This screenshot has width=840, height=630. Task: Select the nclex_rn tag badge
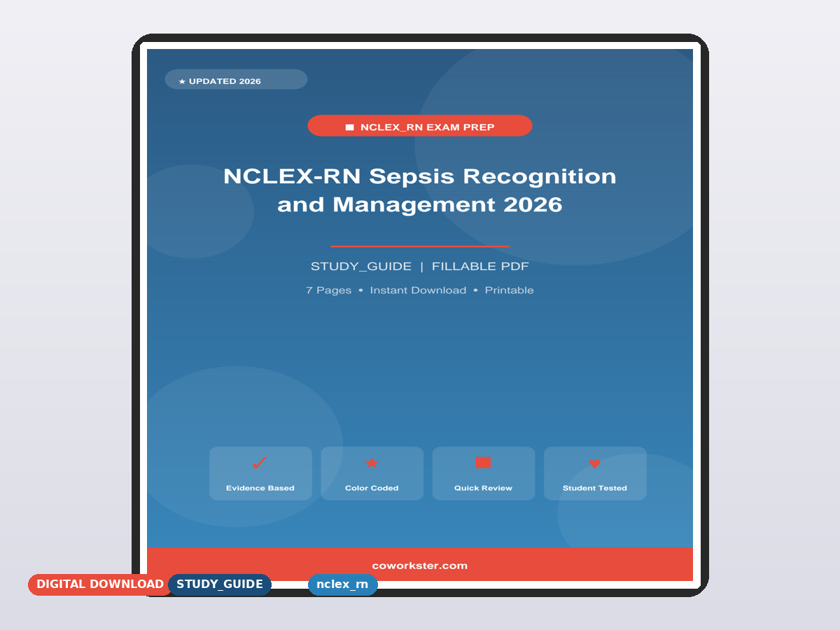pos(342,584)
